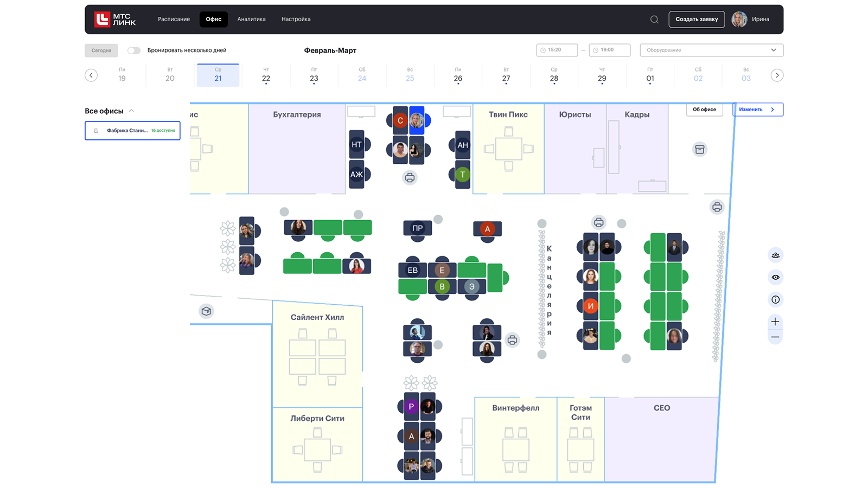This screenshot has height=488, width=868.
Task: Open the Расписание tab
Action: [x=174, y=20]
